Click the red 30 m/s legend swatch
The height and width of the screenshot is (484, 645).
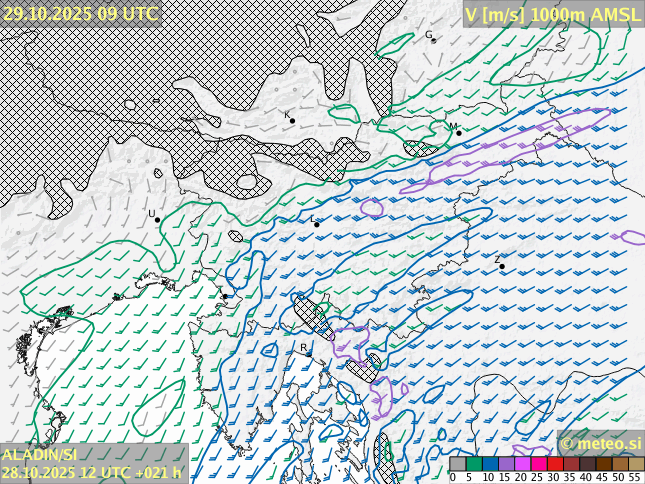554,464
